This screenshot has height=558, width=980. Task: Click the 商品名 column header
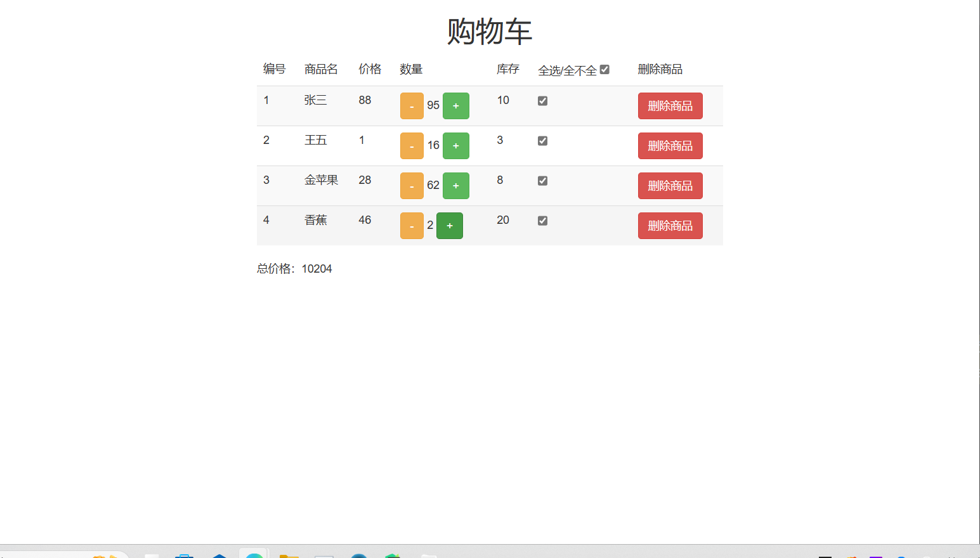(x=321, y=69)
